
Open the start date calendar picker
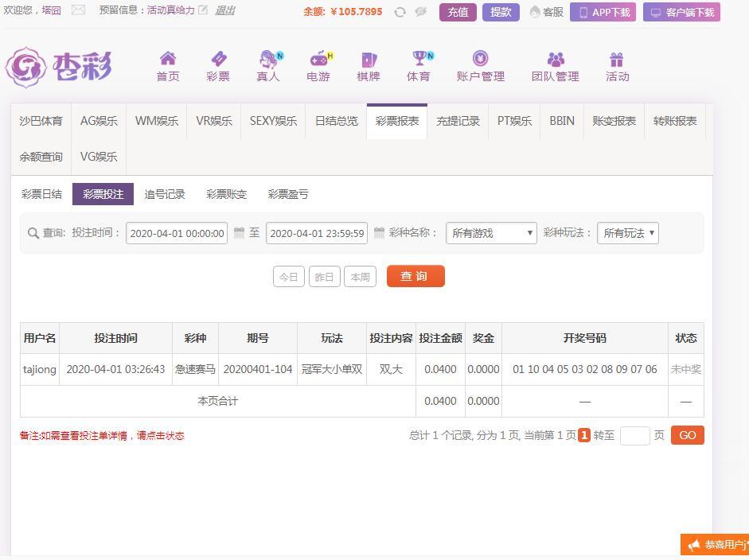[x=239, y=233]
